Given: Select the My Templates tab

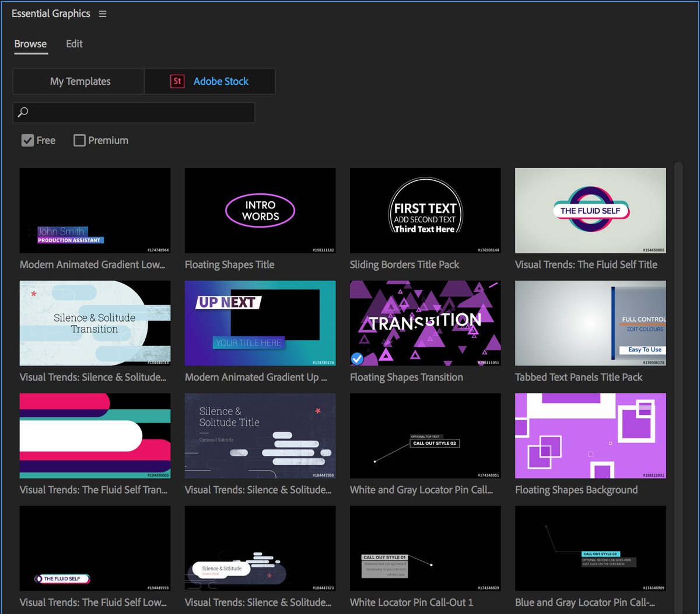Looking at the screenshot, I should pyautogui.click(x=79, y=81).
